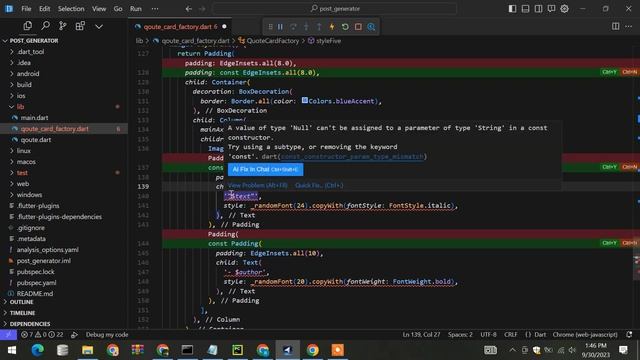Open Windows Start menu
This screenshot has width=640, height=360.
click(x=12, y=350)
